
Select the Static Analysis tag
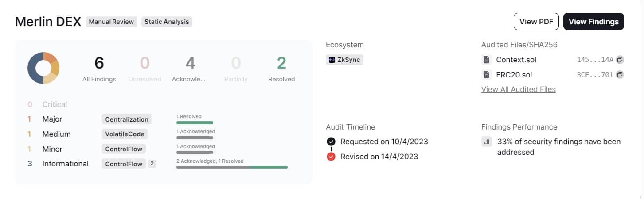(x=167, y=22)
